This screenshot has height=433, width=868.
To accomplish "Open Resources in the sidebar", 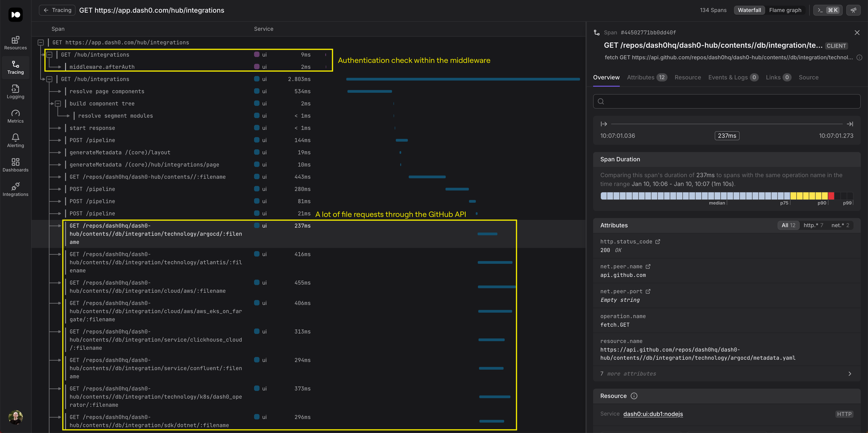I will click(16, 43).
